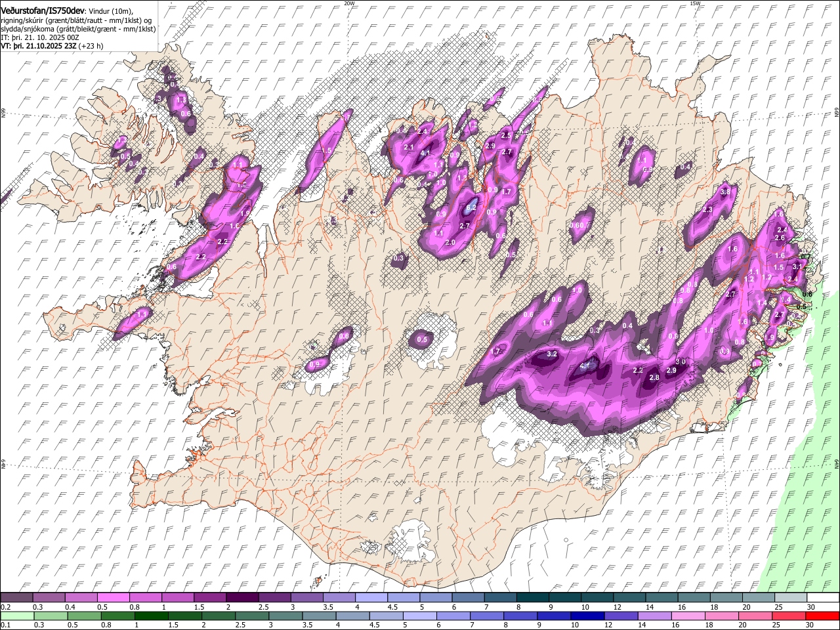Select upper legend dark purple swatch between 2 and 2.5
Image resolution: width=840 pixels, height=630 pixels.
click(242, 598)
